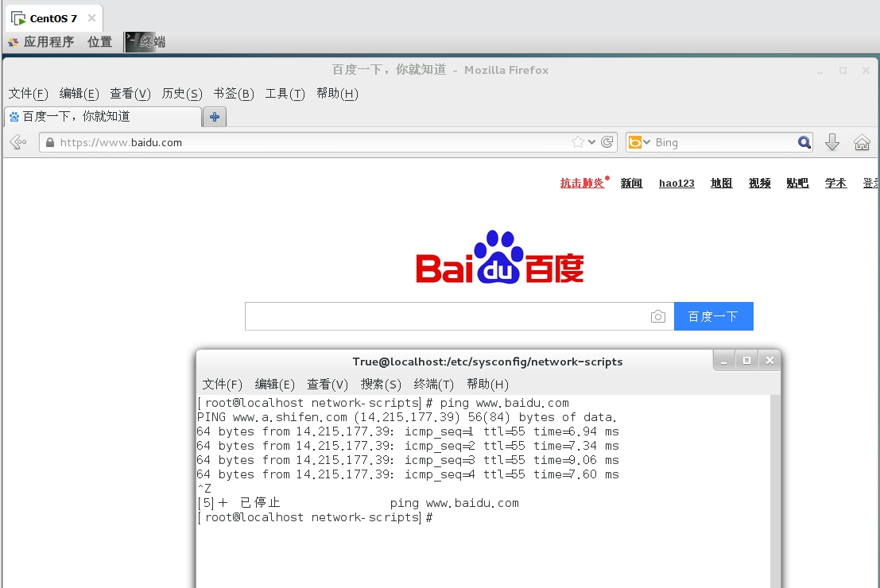Open Firefox 查看(V) menu
This screenshot has height=588, width=880.
tap(130, 94)
